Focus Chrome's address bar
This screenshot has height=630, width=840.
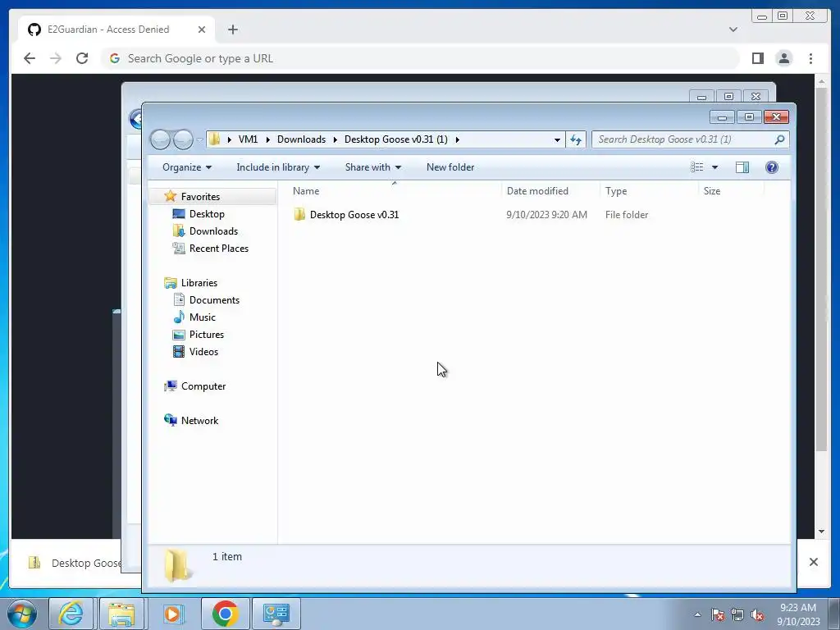click(421, 58)
